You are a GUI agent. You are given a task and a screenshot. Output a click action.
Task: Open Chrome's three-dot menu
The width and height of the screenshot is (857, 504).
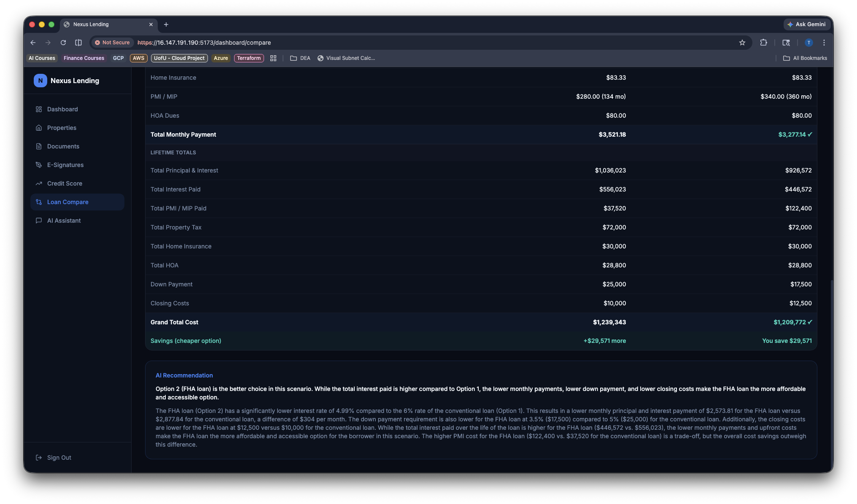pyautogui.click(x=824, y=43)
